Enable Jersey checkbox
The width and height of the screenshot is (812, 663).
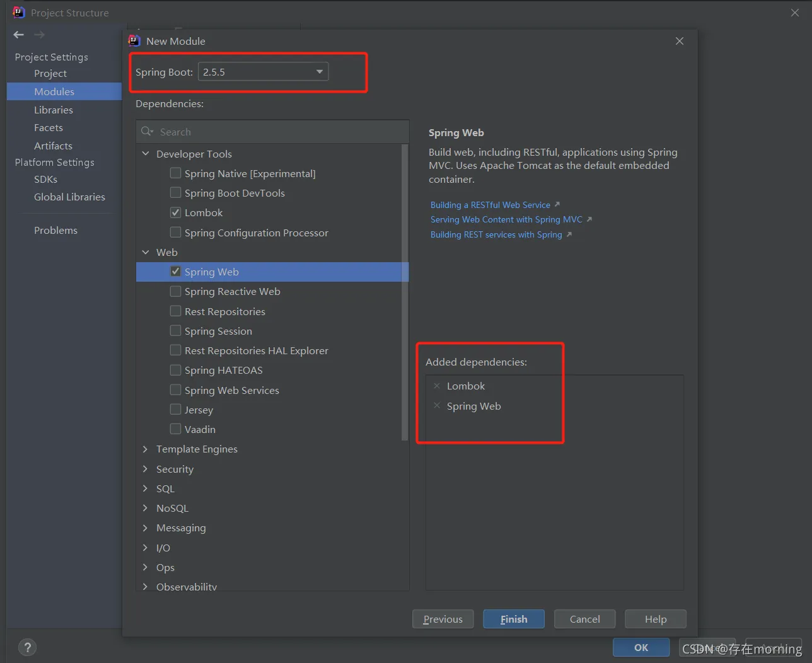(176, 410)
